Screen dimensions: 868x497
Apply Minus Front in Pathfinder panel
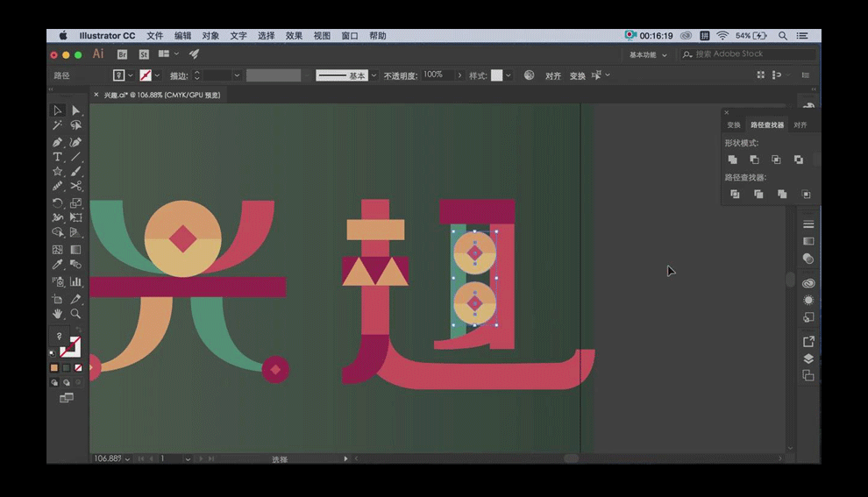tap(754, 160)
